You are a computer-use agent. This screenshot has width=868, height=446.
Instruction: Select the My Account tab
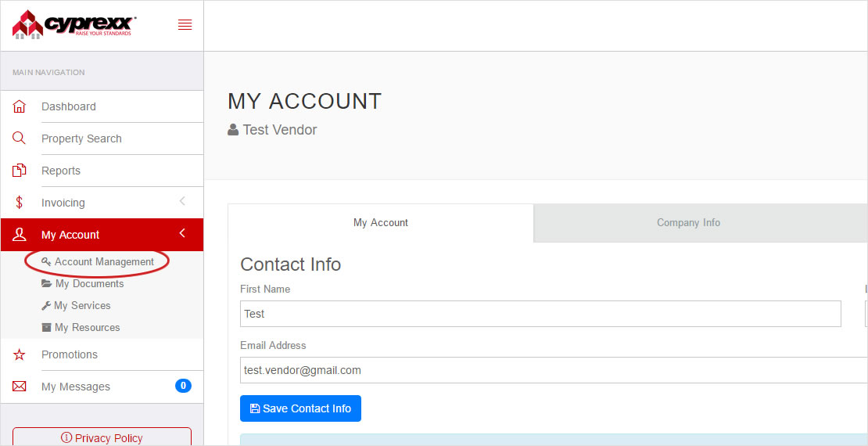pos(381,223)
